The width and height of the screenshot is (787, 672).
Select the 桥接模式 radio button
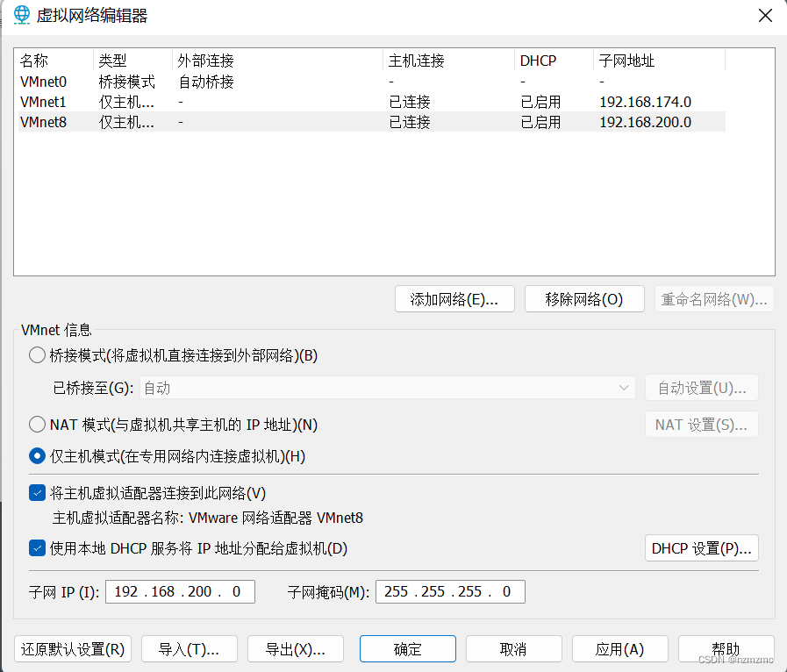pyautogui.click(x=37, y=355)
